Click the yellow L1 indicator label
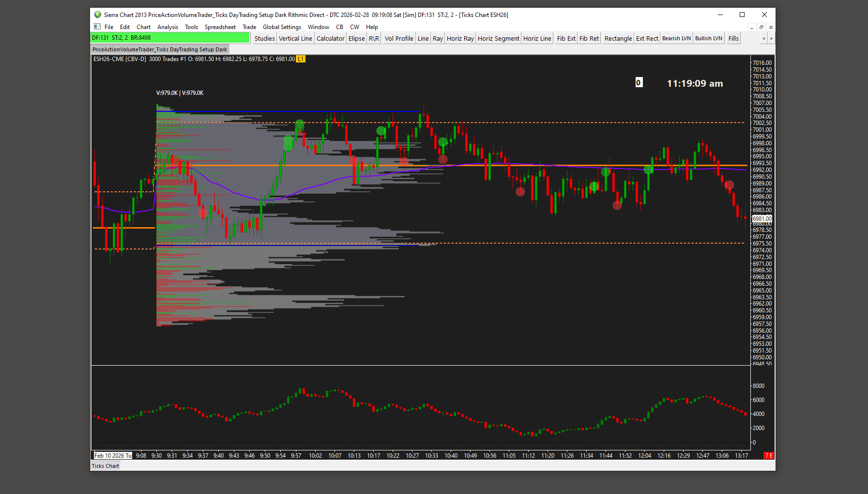The height and width of the screenshot is (494, 868). (301, 59)
